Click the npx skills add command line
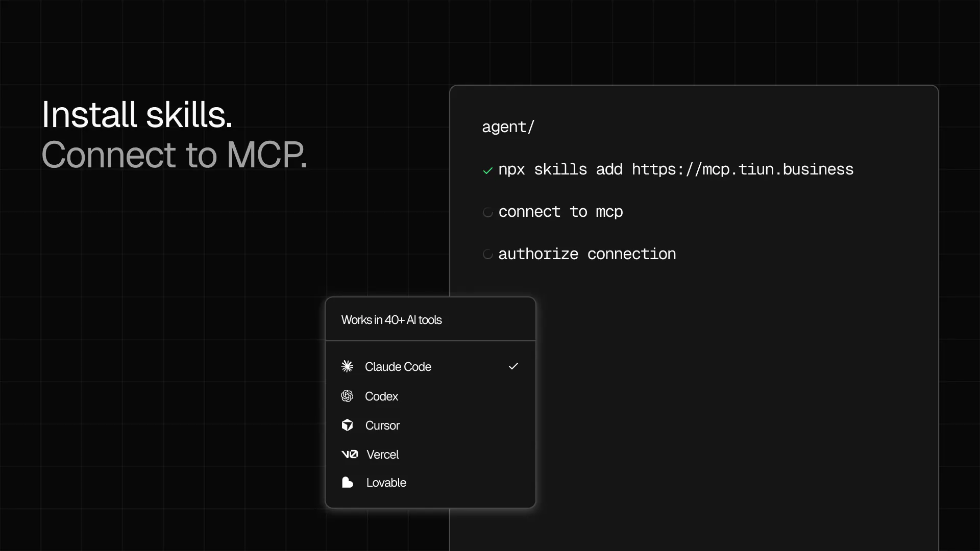Viewport: 980px width, 551px height. tap(676, 169)
